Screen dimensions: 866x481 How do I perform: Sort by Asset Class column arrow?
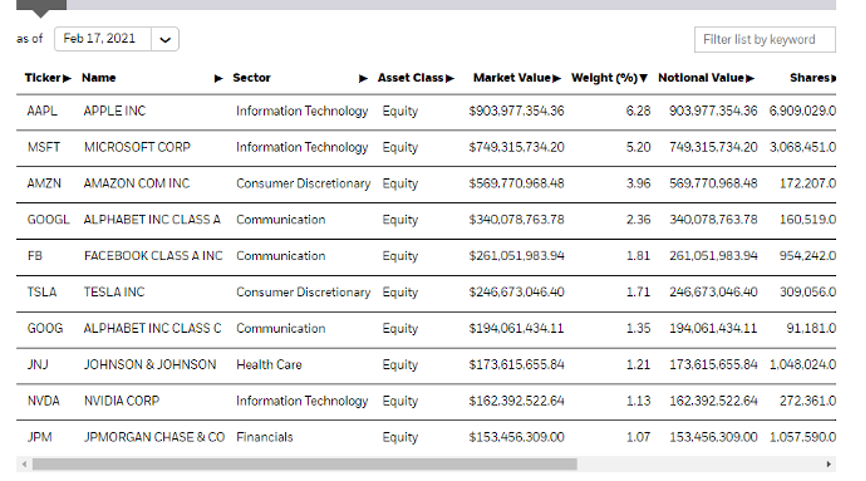[450, 78]
